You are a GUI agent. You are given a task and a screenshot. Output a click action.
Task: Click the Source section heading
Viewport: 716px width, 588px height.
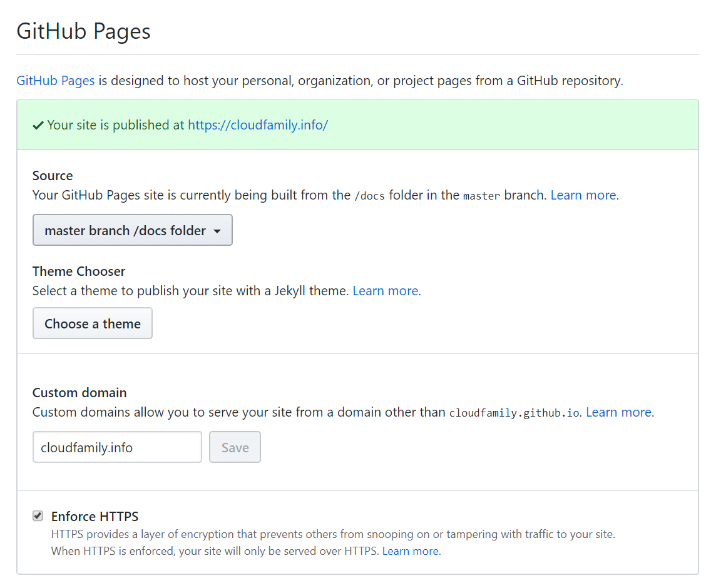pos(53,176)
